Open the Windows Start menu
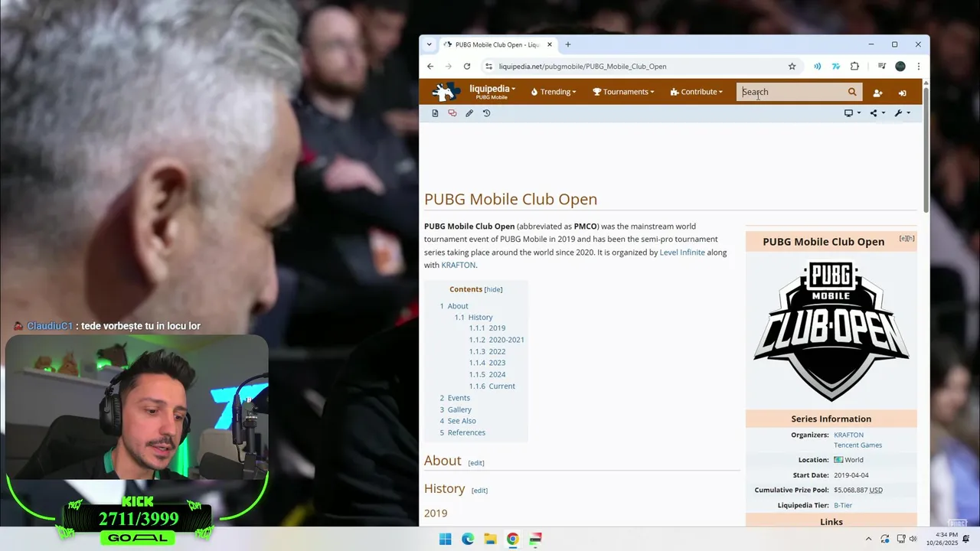The image size is (980, 551). point(445,539)
